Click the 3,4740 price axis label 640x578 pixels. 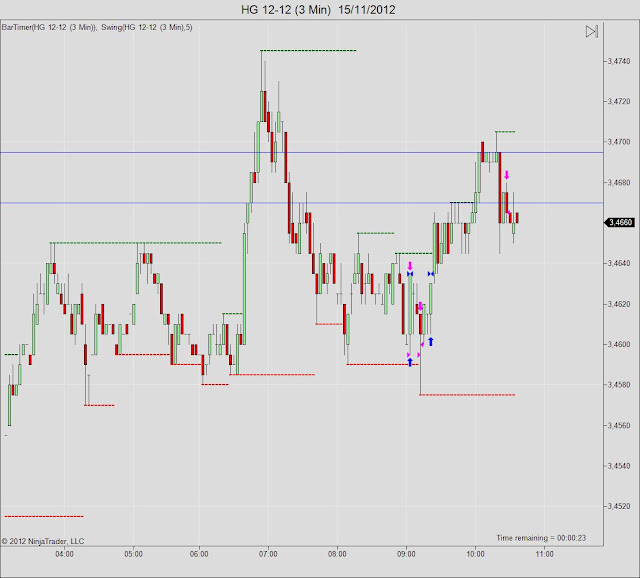619,61
